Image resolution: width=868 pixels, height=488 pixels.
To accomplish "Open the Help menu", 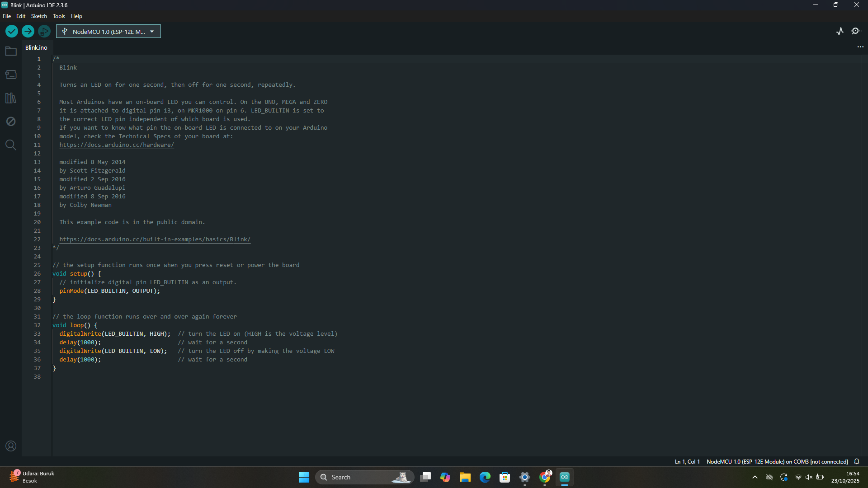I will coord(76,16).
